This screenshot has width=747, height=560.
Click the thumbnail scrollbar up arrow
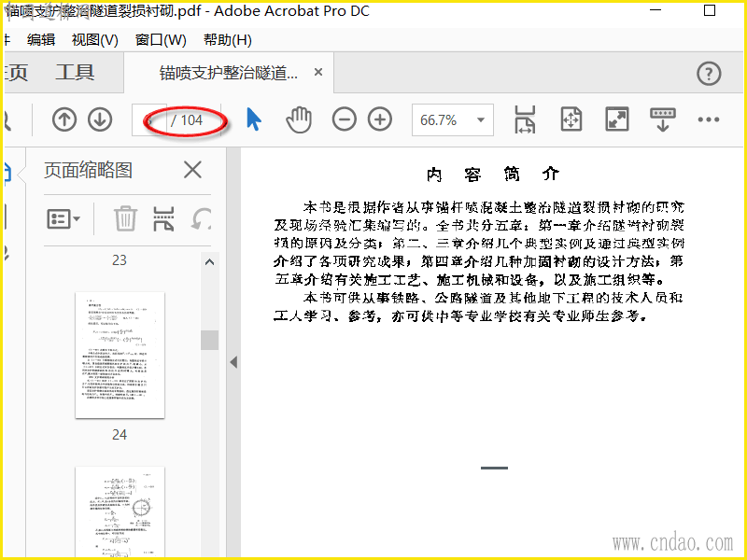pos(209,262)
